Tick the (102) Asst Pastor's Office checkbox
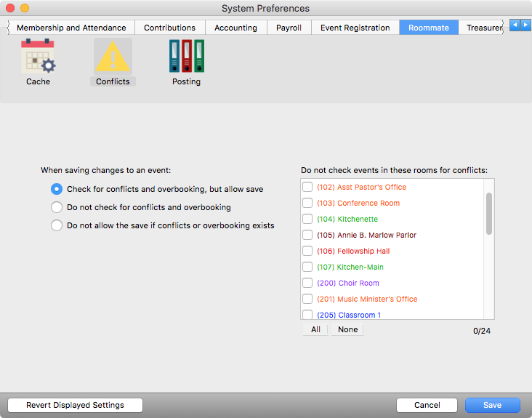 pyautogui.click(x=307, y=187)
